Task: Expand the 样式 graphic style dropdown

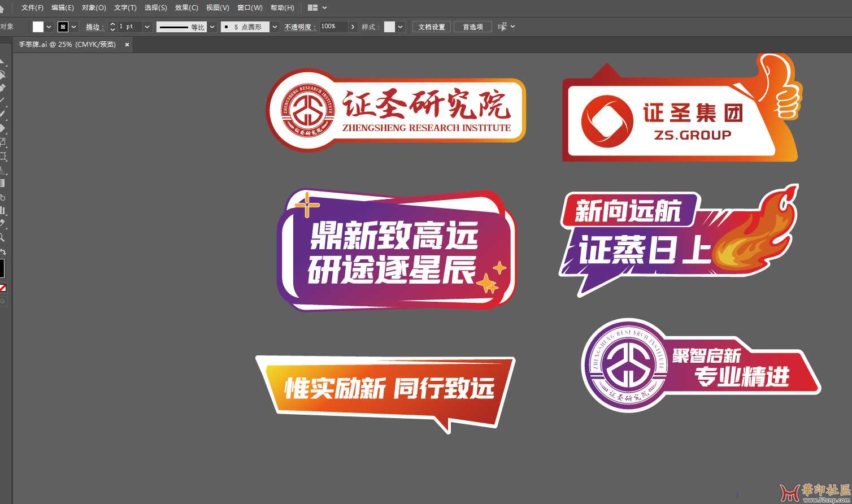Action: (401, 27)
